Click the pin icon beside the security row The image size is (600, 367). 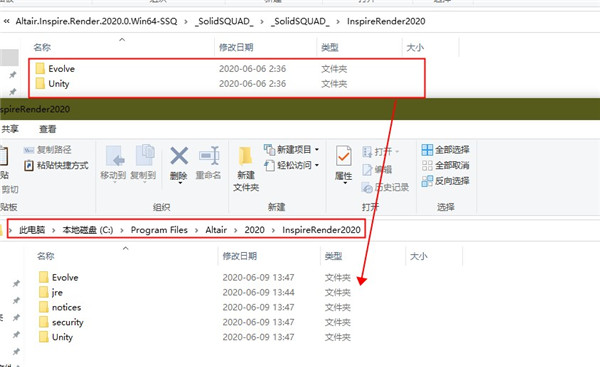point(16,318)
